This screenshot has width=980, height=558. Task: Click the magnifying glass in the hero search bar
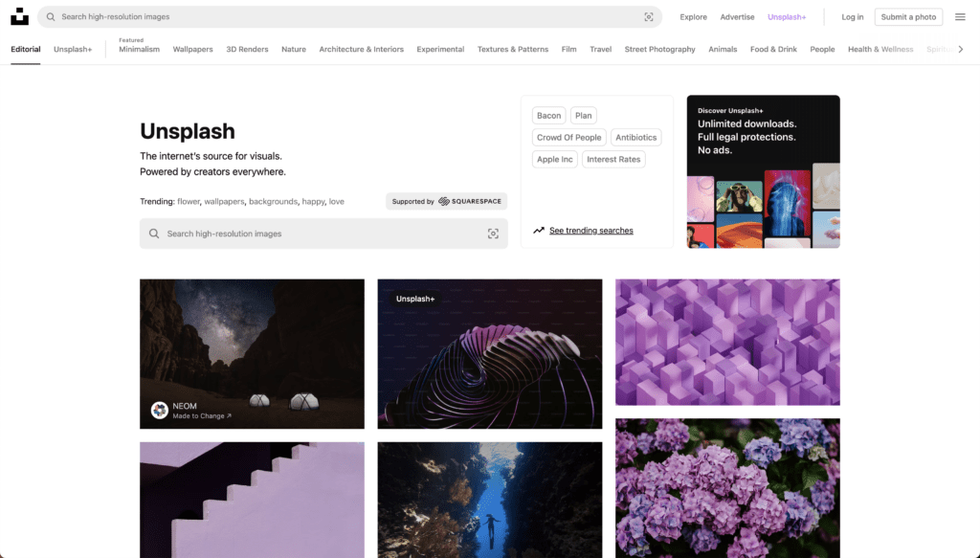pos(154,233)
